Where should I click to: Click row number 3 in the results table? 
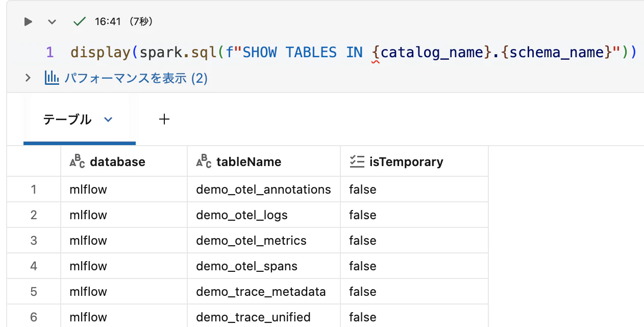[33, 240]
